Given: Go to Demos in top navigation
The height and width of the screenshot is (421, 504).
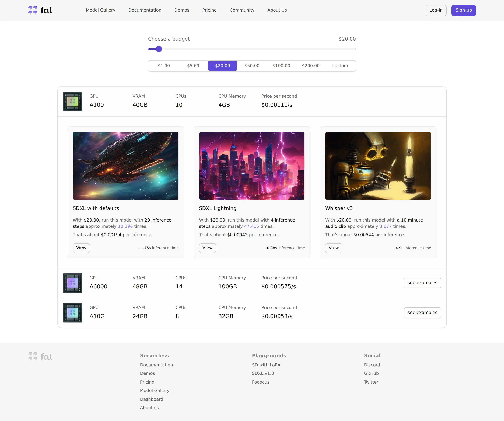Looking at the screenshot, I should click(x=182, y=10).
